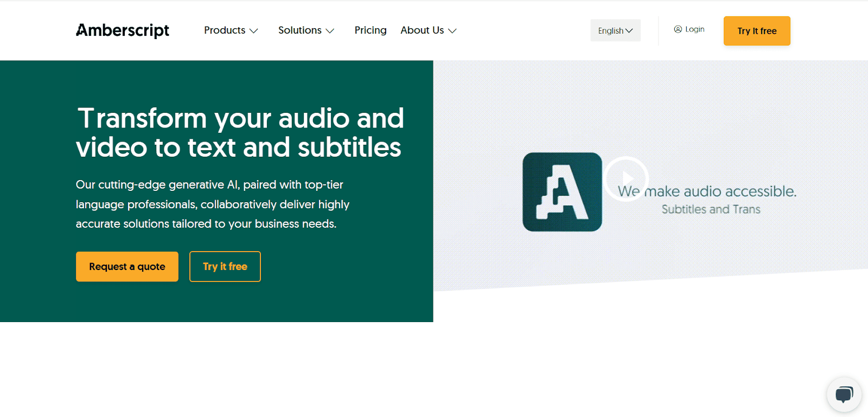Click the 'Our cutting-edge generative AI' paragraph
Screen dimensions: 868x417
click(213, 204)
